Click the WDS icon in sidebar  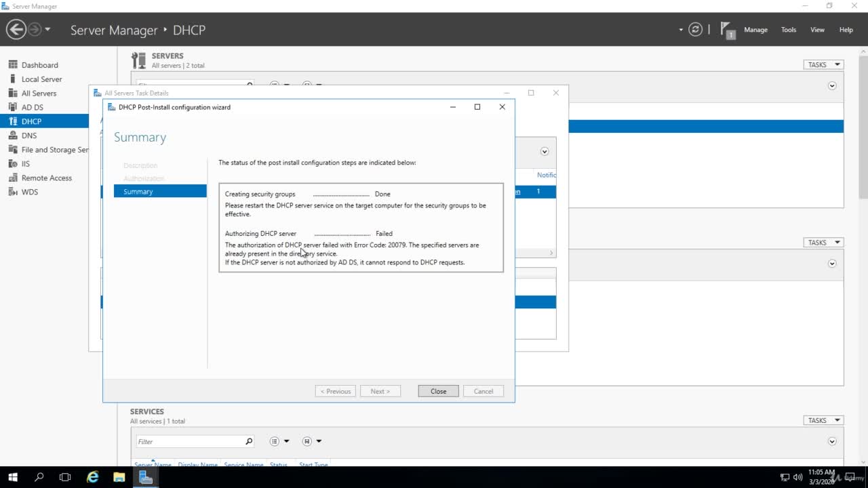click(12, 192)
